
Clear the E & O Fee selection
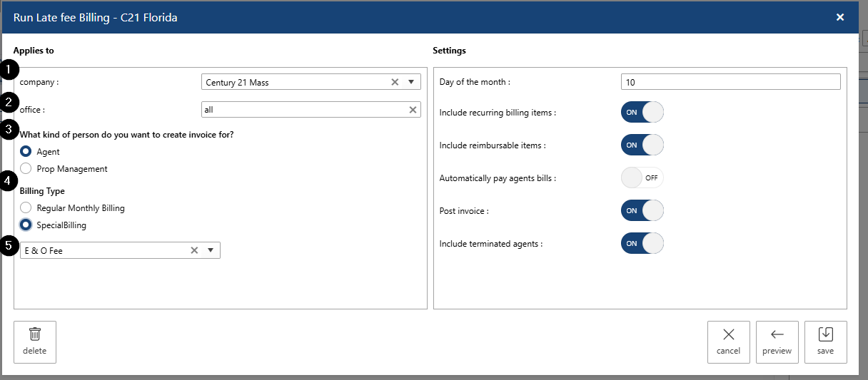[194, 250]
